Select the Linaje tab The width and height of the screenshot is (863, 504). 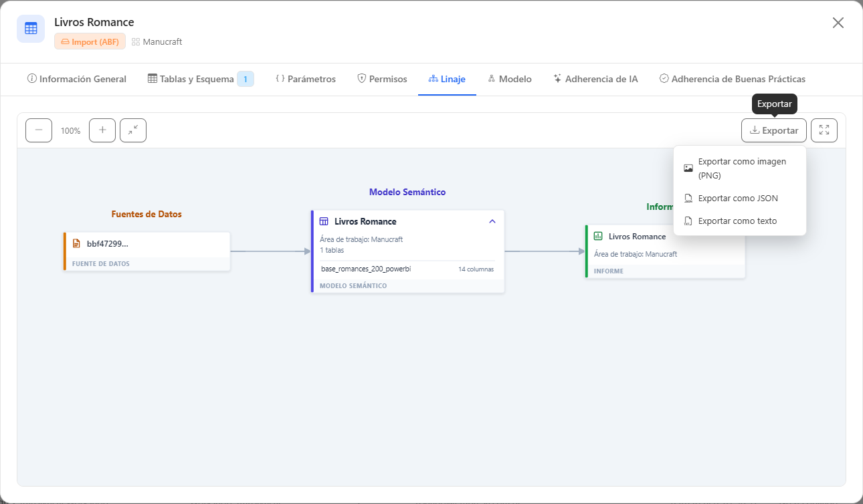(447, 79)
